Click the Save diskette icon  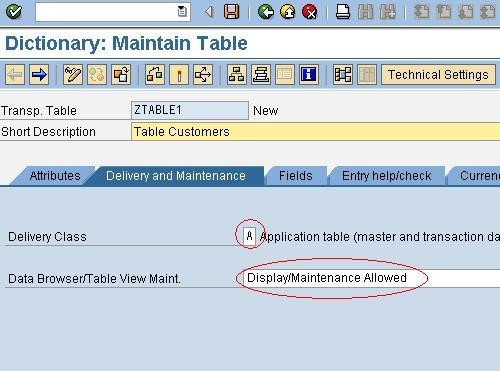click(x=231, y=12)
